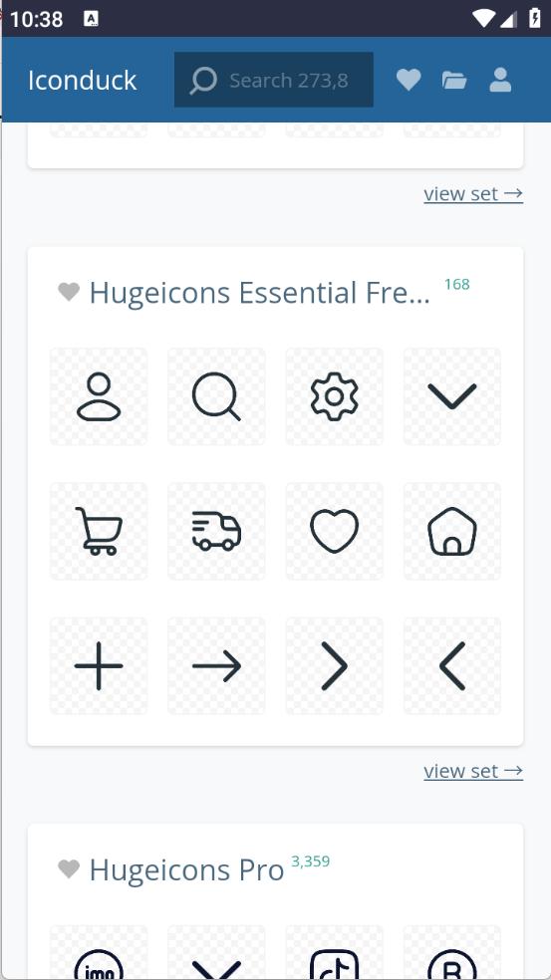Select the down chevron icon thumbnail

(452, 396)
